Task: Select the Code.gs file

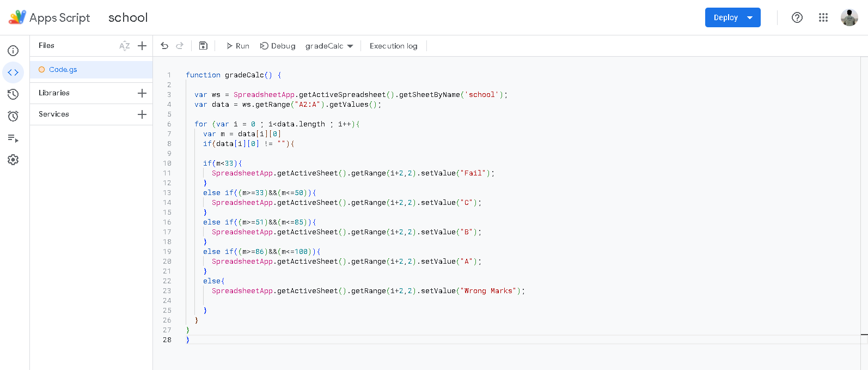Action: pos(91,70)
